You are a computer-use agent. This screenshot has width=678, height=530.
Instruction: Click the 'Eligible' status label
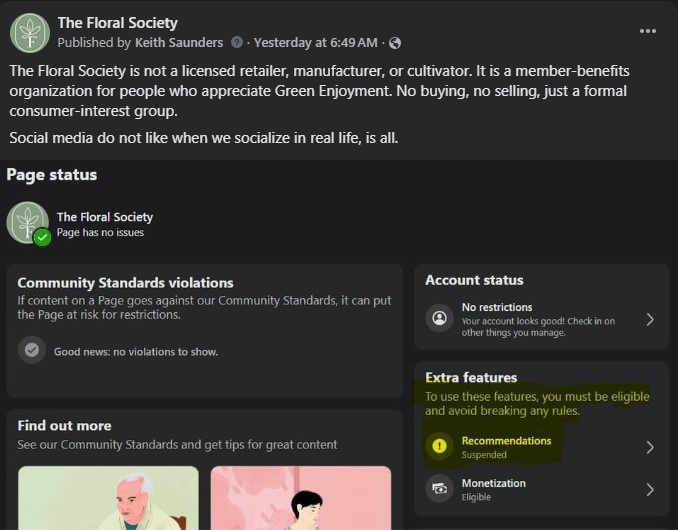click(476, 497)
